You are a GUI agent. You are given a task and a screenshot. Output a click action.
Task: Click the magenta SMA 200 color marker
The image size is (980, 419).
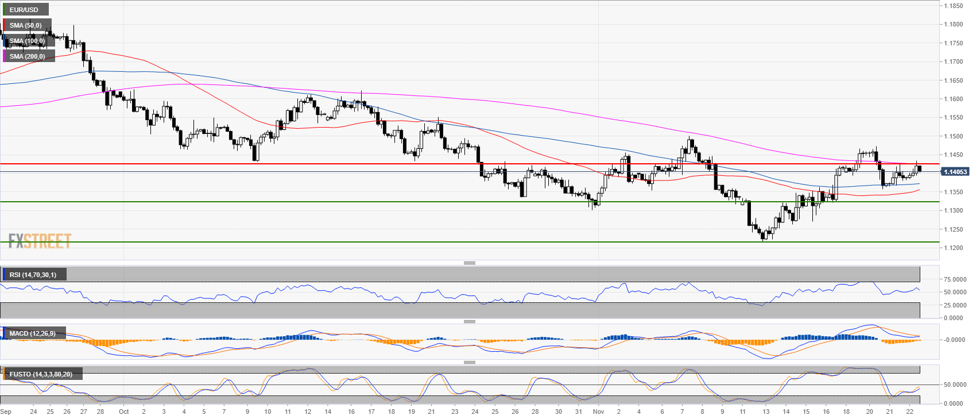(x=3, y=56)
